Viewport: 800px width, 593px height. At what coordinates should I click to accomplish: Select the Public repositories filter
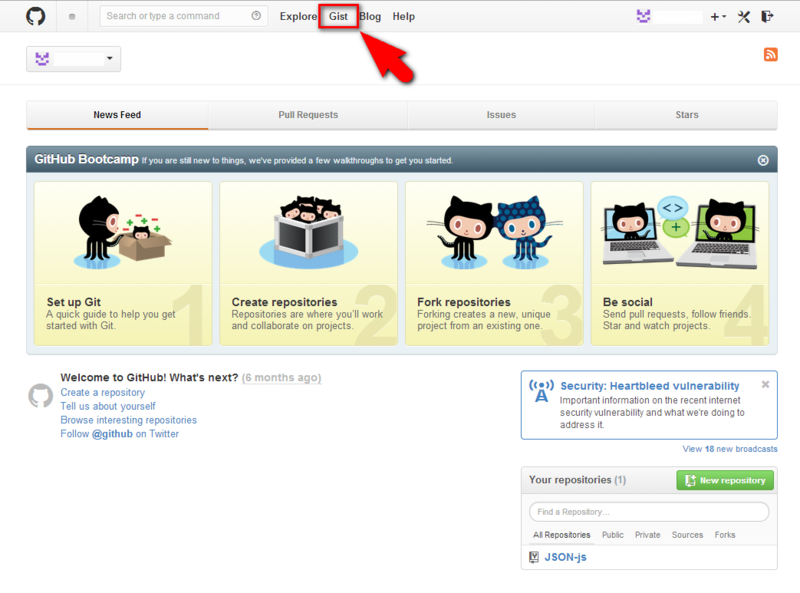click(x=613, y=535)
